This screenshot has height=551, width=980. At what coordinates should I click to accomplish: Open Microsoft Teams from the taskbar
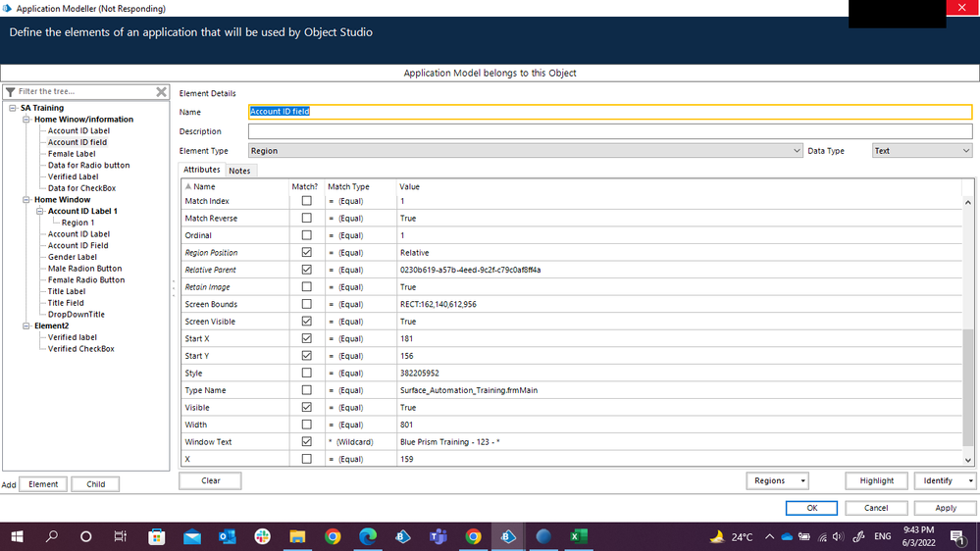[438, 536]
